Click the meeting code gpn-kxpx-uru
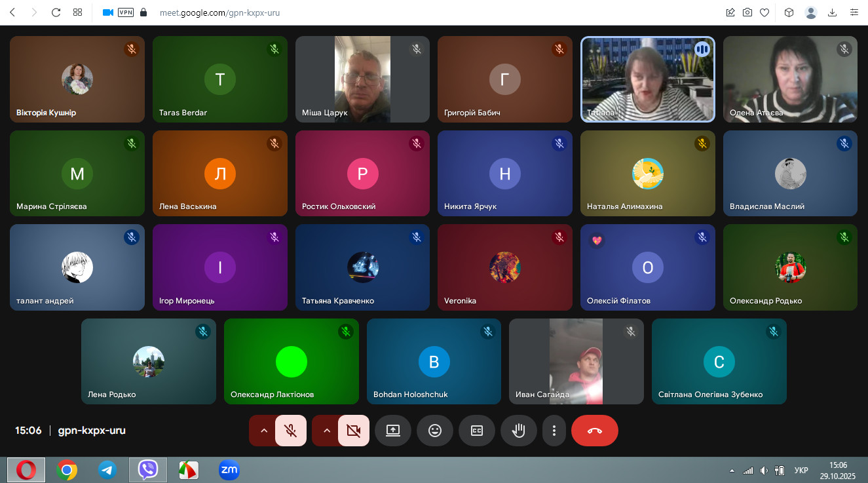The height and width of the screenshot is (483, 868). pos(92,431)
